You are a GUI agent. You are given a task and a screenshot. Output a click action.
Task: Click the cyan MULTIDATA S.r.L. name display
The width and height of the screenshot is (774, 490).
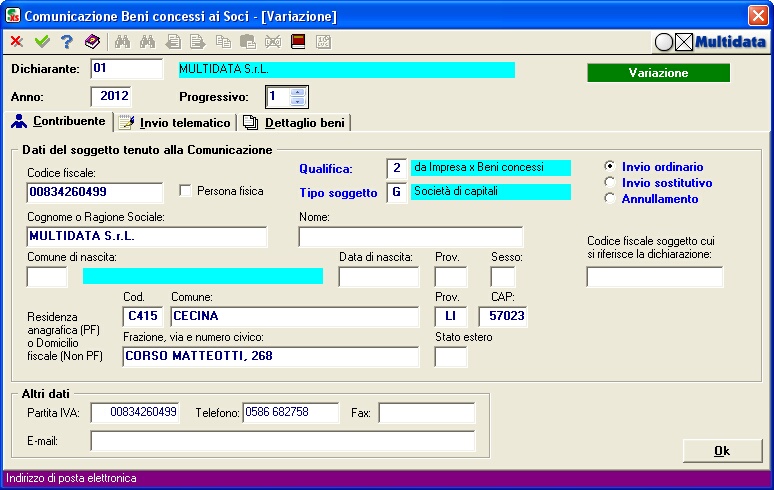(x=347, y=70)
